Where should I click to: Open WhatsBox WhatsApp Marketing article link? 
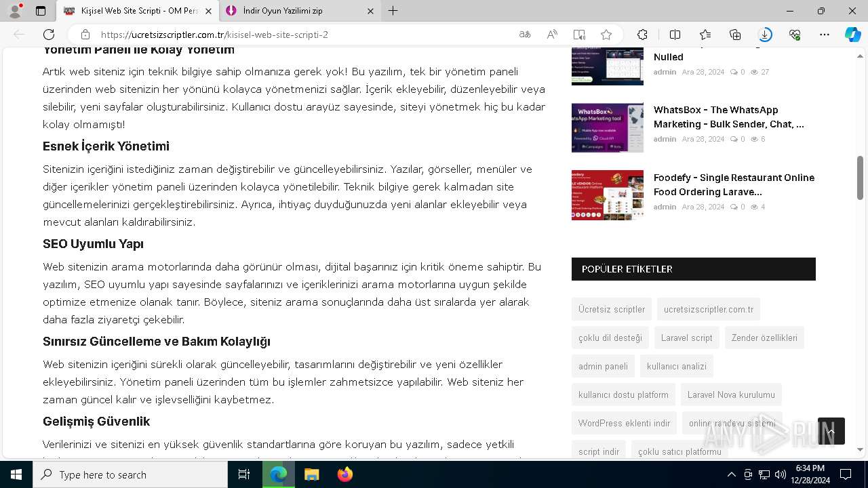click(x=729, y=117)
